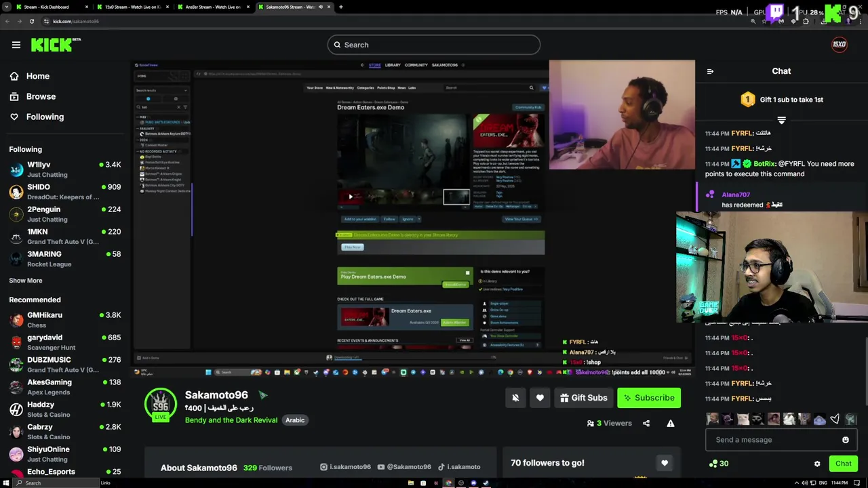Click heart on followers goal card
The image size is (868, 488).
pos(665,463)
